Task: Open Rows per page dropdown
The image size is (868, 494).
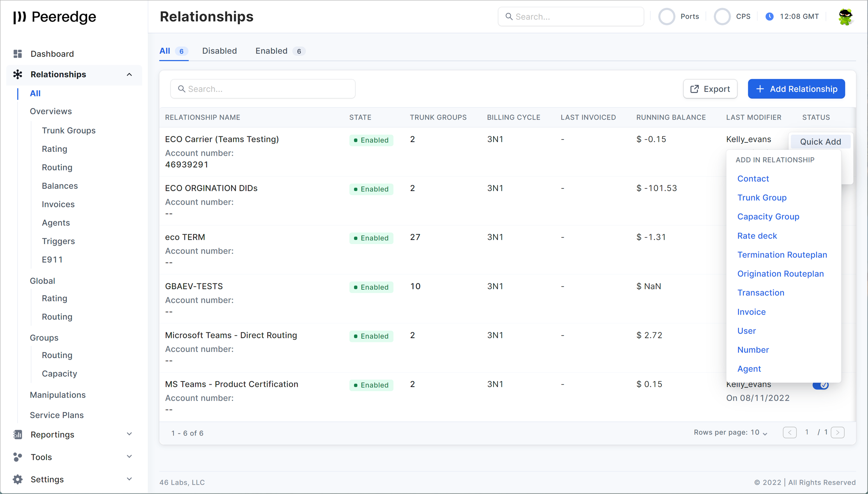Action: click(759, 432)
